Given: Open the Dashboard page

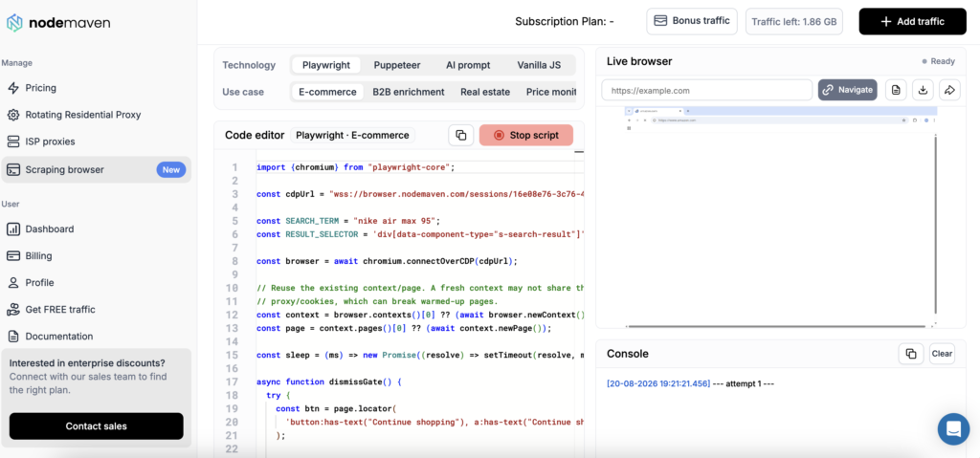Looking at the screenshot, I should [50, 229].
